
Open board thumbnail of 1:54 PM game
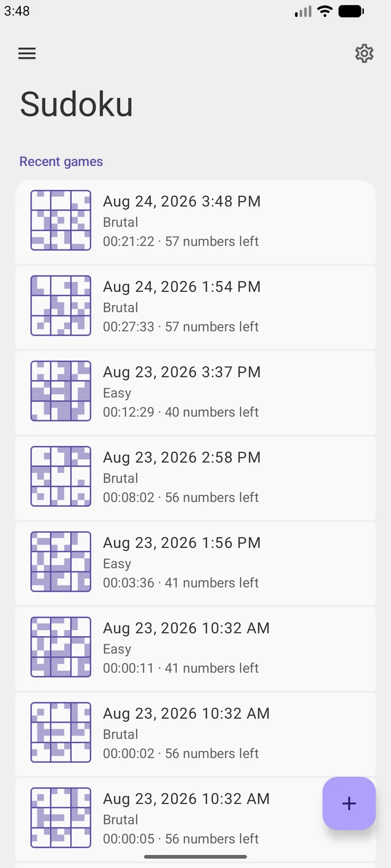coord(61,305)
